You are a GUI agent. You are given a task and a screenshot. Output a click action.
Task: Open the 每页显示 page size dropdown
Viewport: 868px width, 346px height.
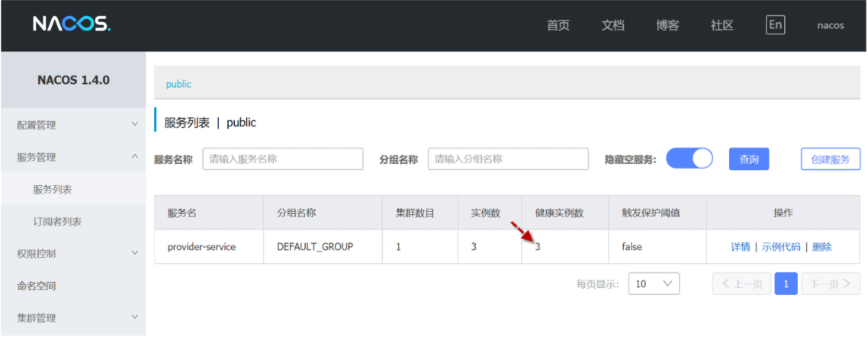654,284
